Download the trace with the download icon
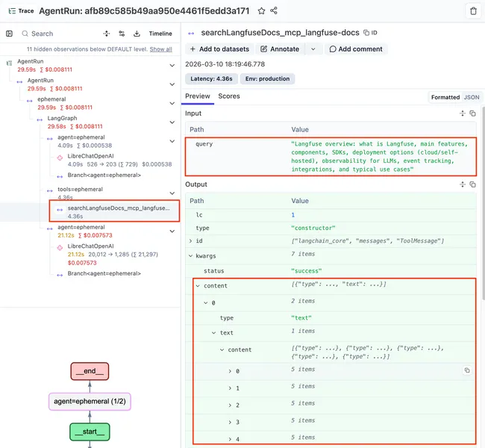This screenshot has width=485, height=448. click(x=137, y=34)
